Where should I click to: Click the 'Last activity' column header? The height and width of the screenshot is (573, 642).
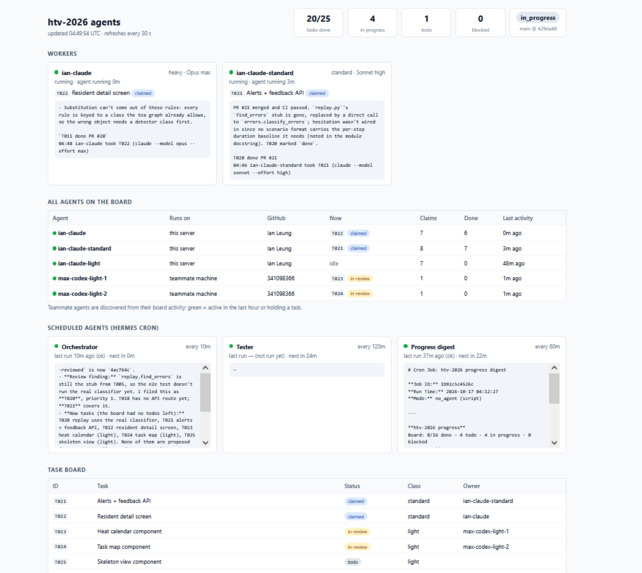click(518, 218)
